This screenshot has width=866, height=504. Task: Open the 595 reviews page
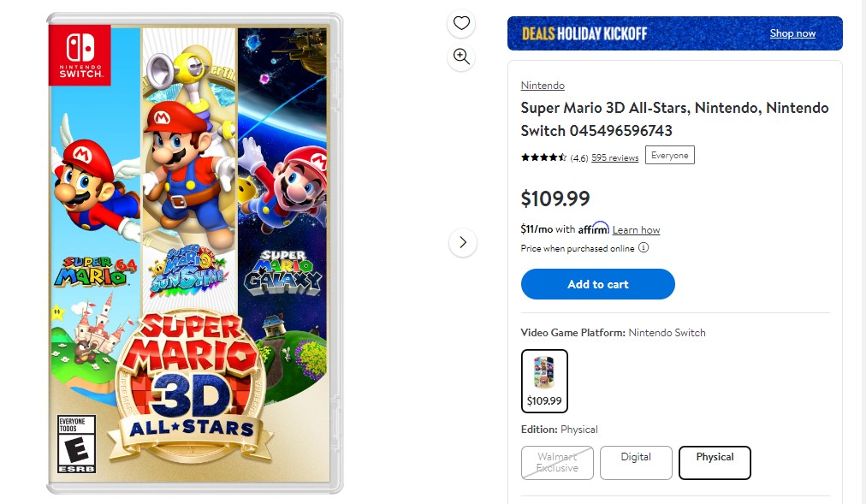[614, 157]
